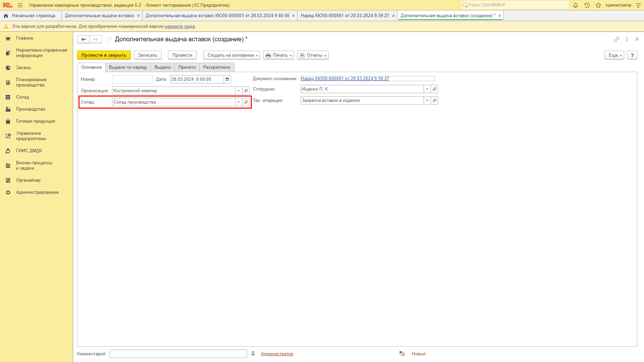This screenshot has height=362, width=644.
Task: Expand Еще dropdown menu
Action: click(x=614, y=55)
